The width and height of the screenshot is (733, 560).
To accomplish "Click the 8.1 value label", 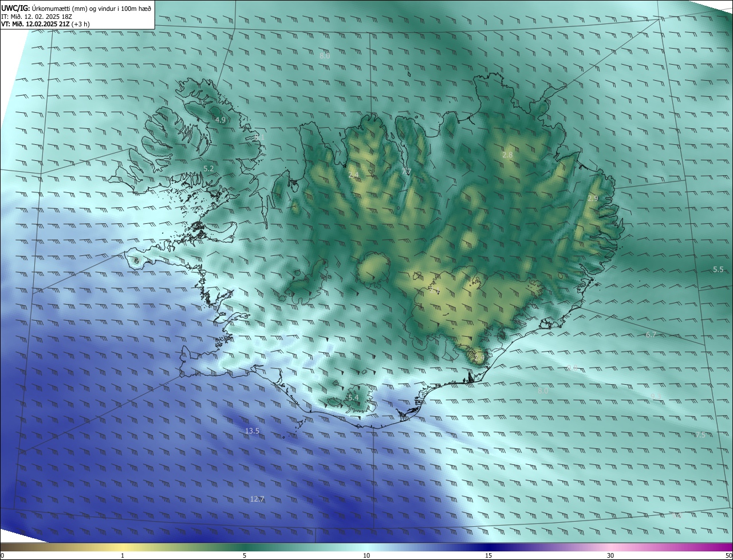I will coord(258,137).
